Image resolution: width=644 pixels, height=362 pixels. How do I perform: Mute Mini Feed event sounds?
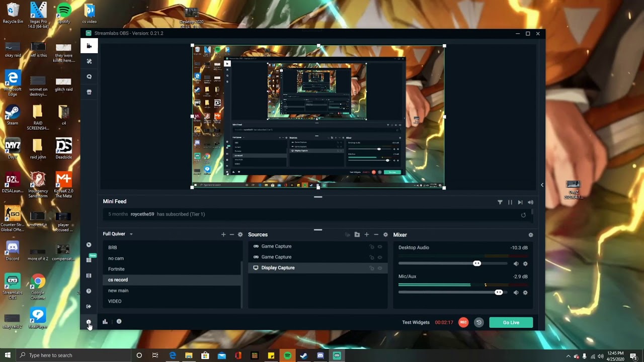[530, 202]
